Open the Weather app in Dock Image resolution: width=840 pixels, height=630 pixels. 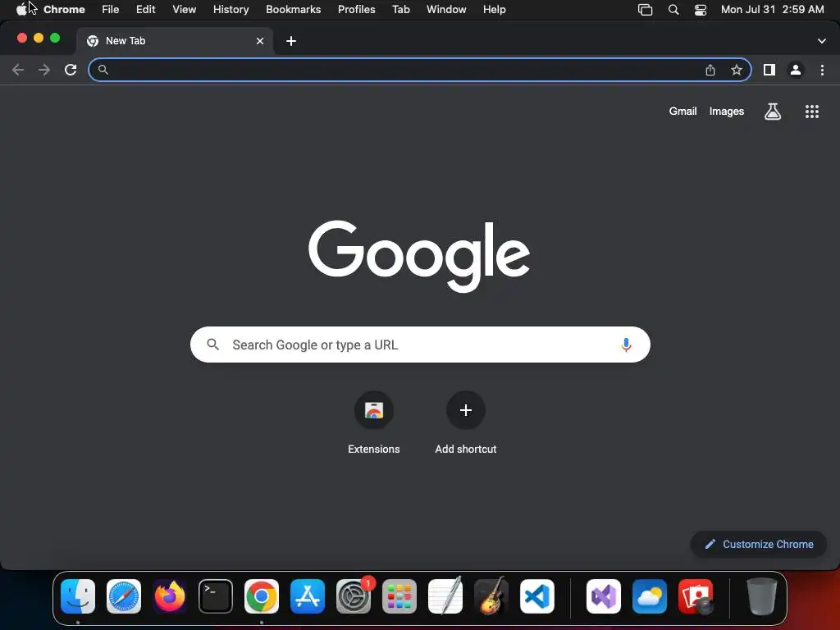[x=650, y=596]
